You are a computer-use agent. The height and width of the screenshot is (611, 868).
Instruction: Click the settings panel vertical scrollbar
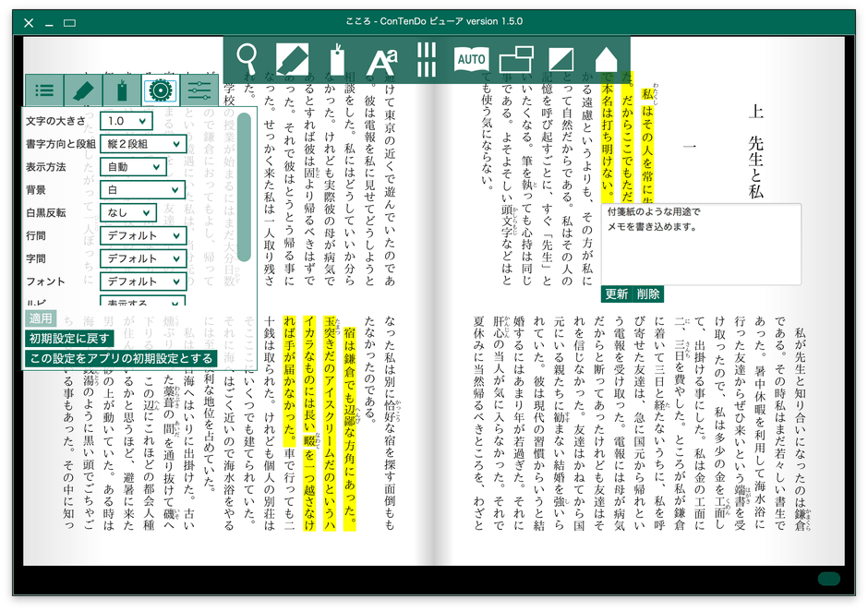pyautogui.click(x=244, y=185)
